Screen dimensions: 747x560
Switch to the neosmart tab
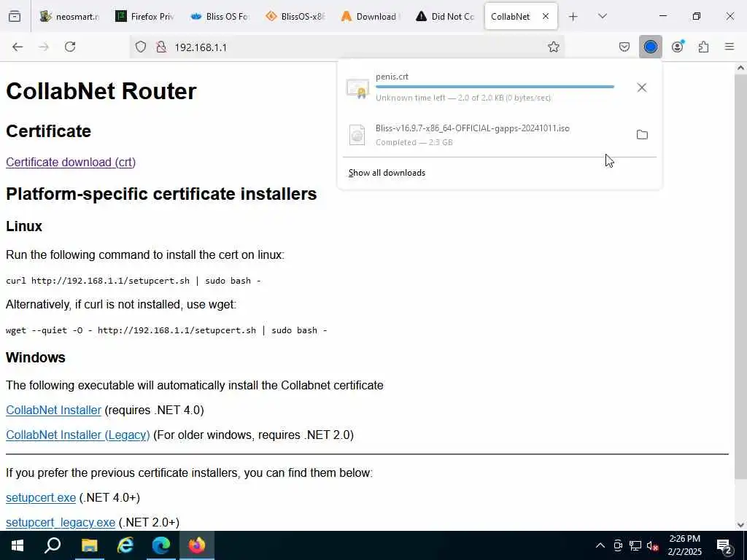69,17
